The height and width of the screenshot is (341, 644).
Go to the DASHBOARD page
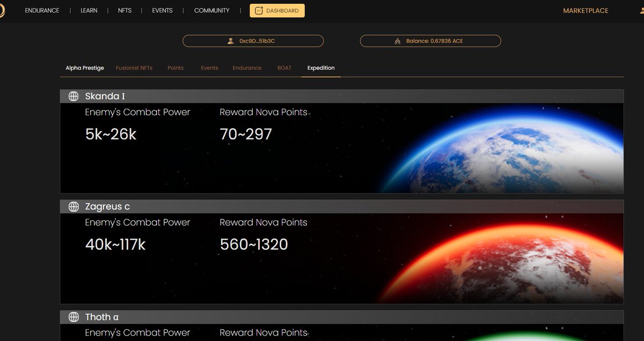coord(277,11)
